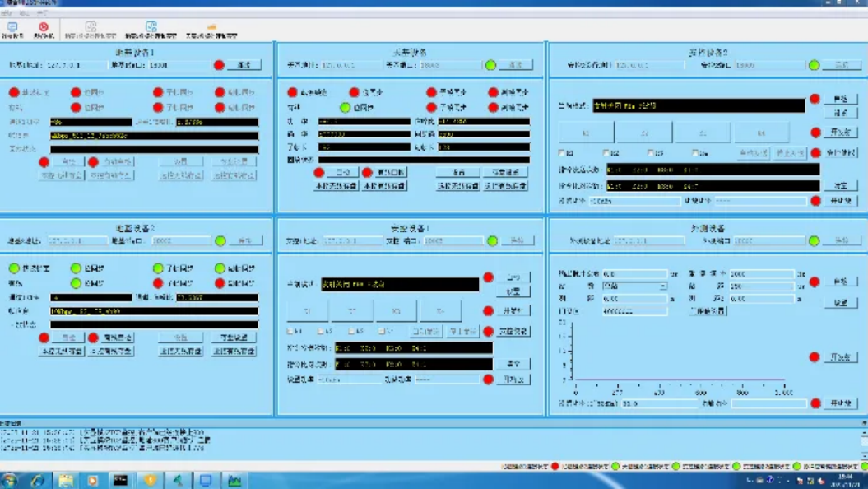
Task: Open the first menu in the menu bar
Action: [x=7, y=14]
